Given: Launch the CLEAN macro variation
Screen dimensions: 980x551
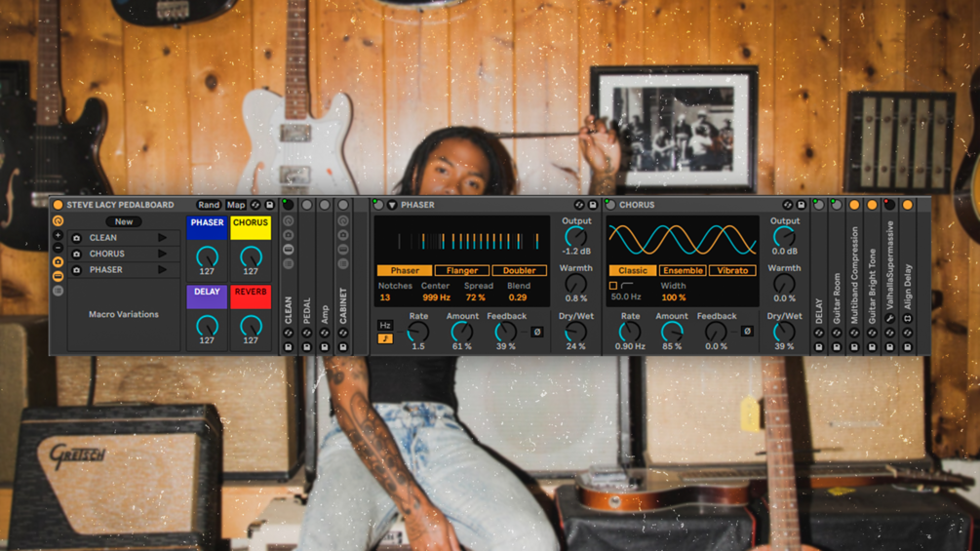Looking at the screenshot, I should coord(163,237).
